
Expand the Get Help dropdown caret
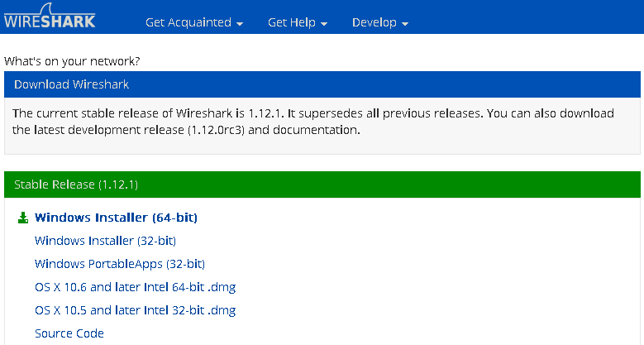(324, 24)
